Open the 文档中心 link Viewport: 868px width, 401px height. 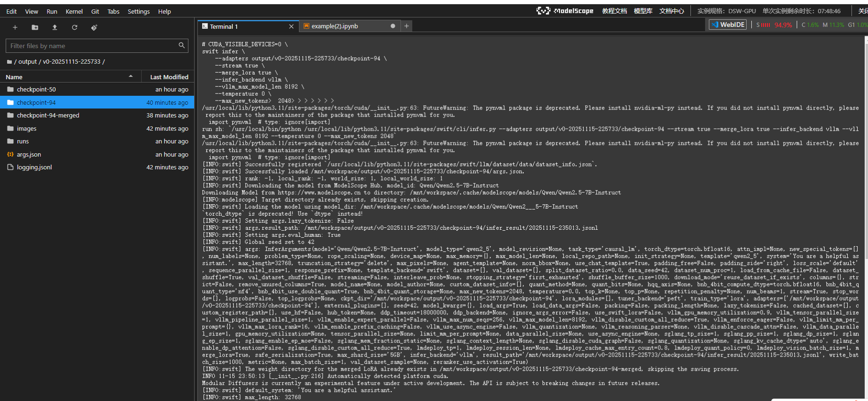tap(672, 11)
